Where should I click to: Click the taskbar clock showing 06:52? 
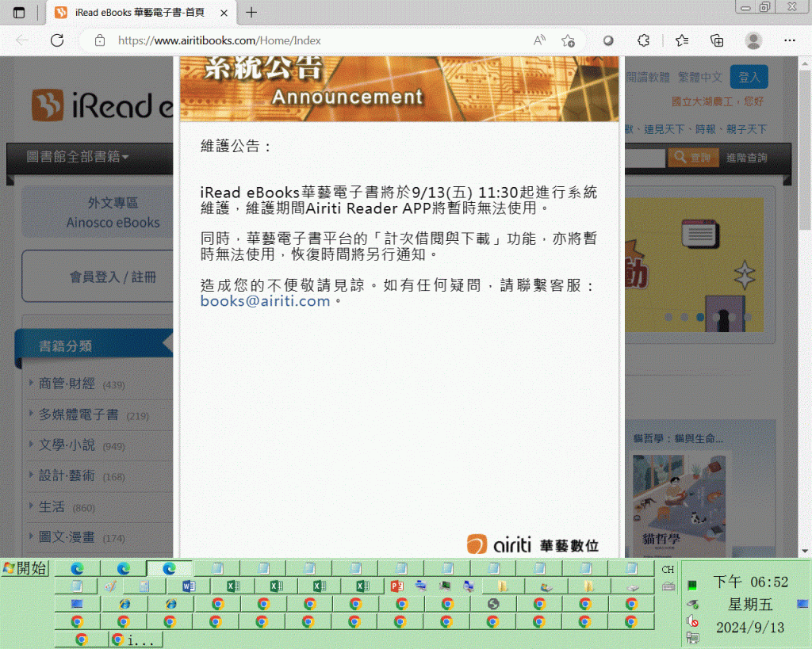pyautogui.click(x=750, y=582)
